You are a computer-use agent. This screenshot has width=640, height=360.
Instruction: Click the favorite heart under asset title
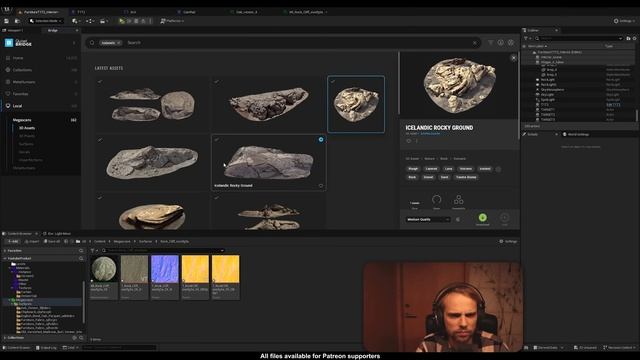(x=409, y=141)
